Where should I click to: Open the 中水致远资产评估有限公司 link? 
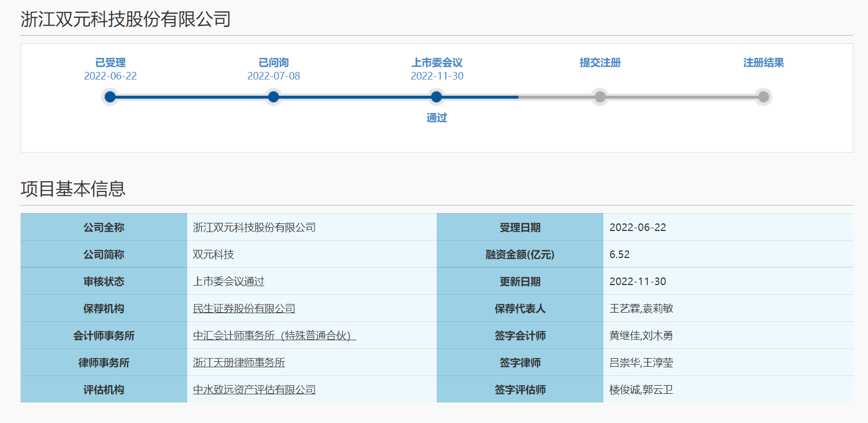254,389
